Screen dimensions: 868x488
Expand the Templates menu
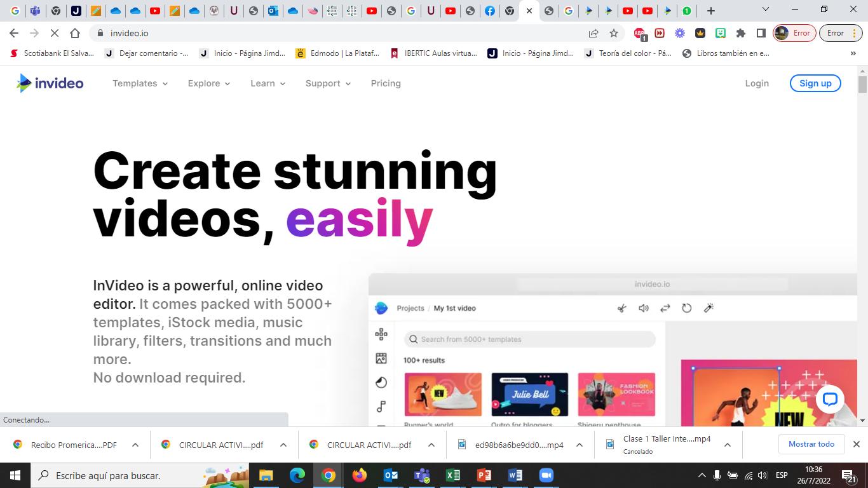point(140,83)
